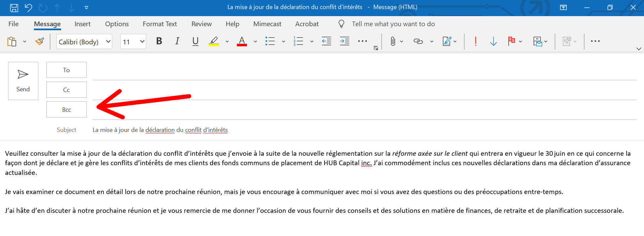The image size is (644, 236).
Task: Toggle Bold formatting
Action: 159,41
